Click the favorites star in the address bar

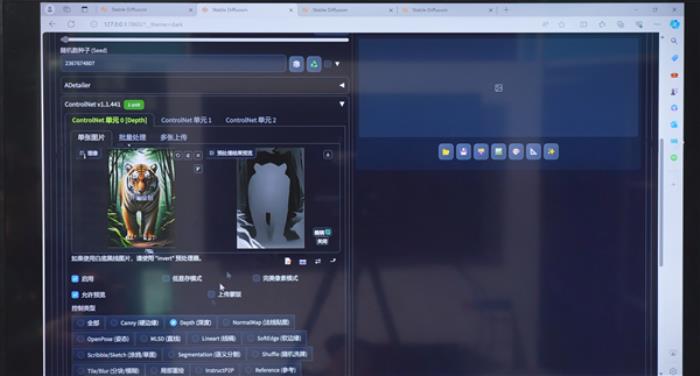[562, 24]
